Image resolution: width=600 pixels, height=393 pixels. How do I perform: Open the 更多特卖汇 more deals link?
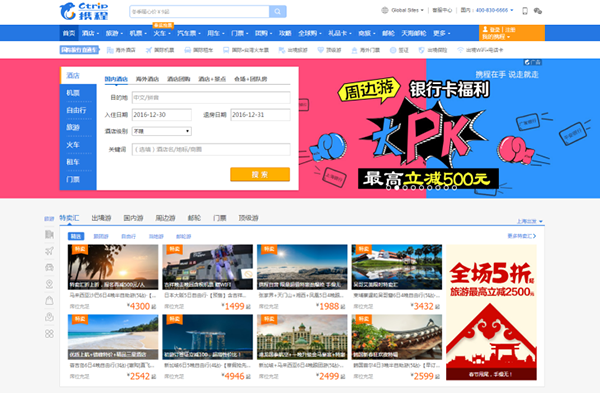coord(522,236)
